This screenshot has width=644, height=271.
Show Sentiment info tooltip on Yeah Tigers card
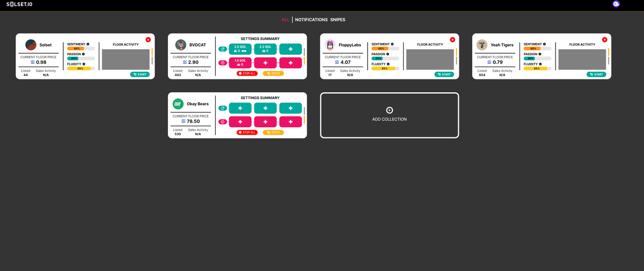pyautogui.click(x=544, y=44)
